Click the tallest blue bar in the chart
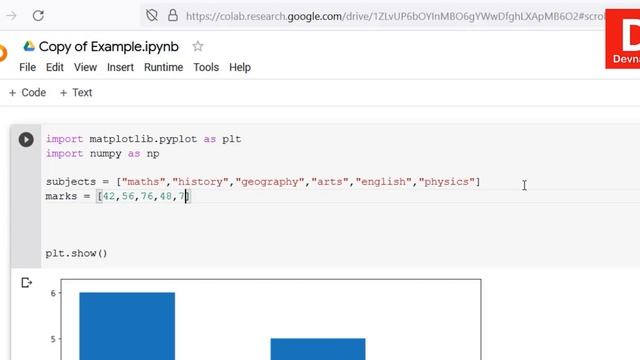The height and width of the screenshot is (360, 640). [x=127, y=326]
